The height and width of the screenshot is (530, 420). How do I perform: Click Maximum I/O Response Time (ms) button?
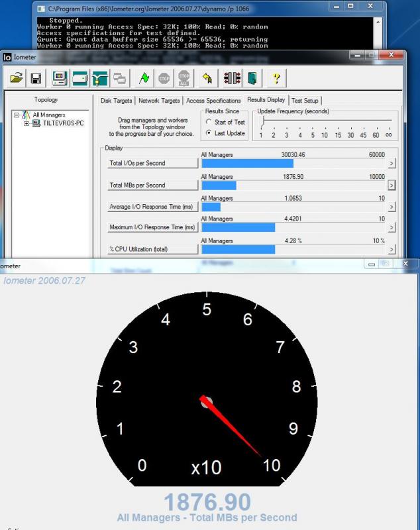[x=153, y=227]
